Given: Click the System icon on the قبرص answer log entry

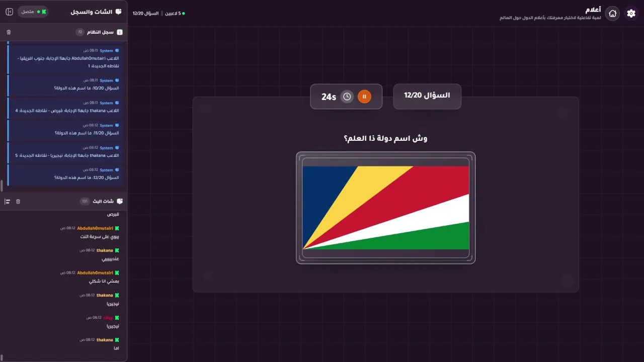Looking at the screenshot, I should [117, 103].
